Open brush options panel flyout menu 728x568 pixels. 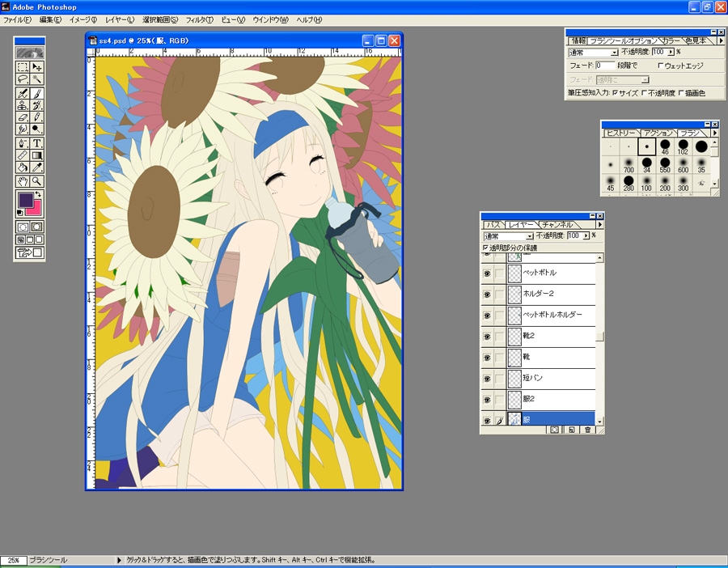[x=721, y=41]
